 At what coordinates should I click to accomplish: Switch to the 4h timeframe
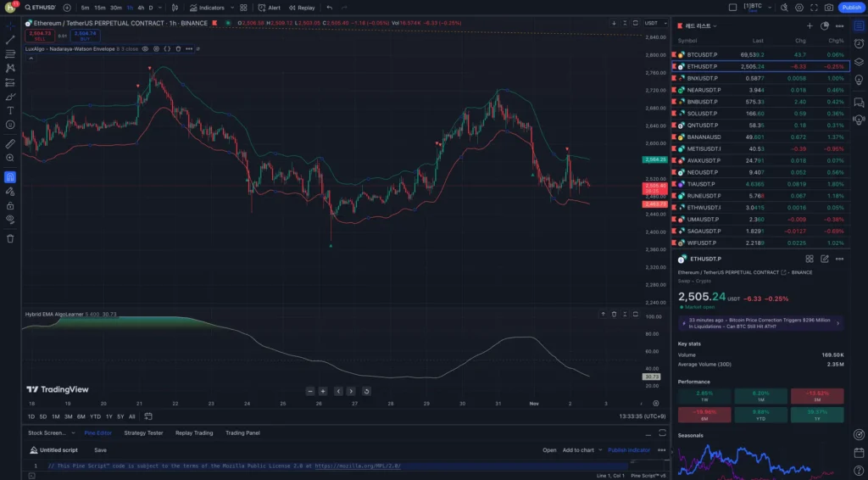pos(141,8)
